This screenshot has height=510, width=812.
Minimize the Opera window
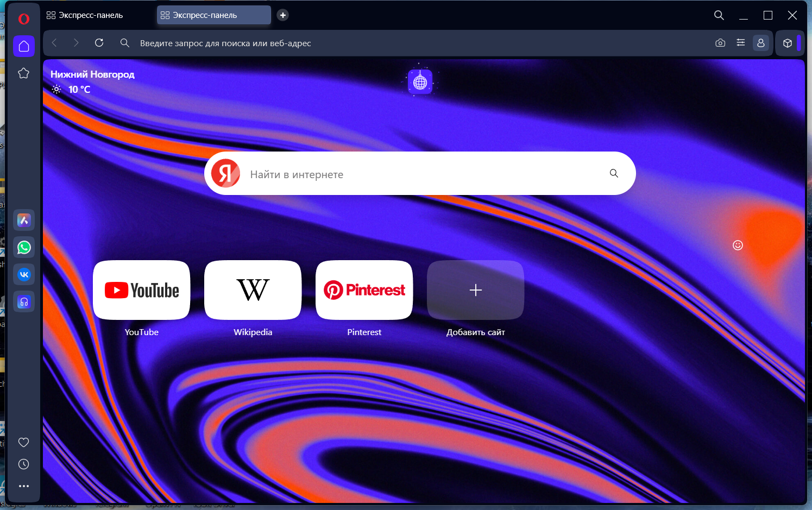[744, 15]
